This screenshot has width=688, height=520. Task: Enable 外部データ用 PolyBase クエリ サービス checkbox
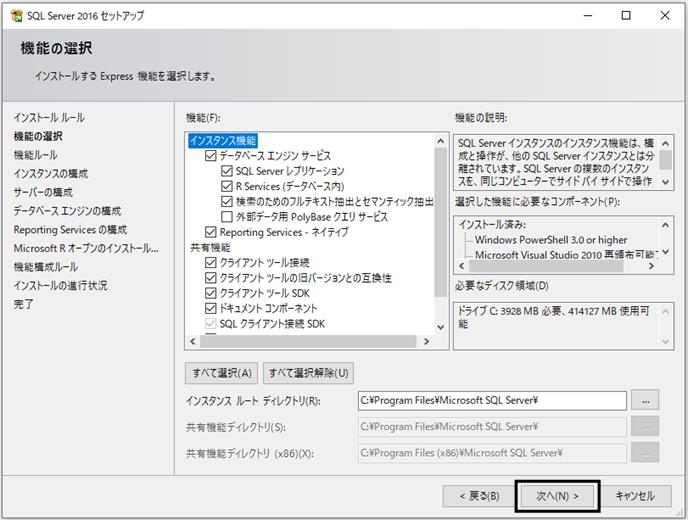(x=227, y=217)
